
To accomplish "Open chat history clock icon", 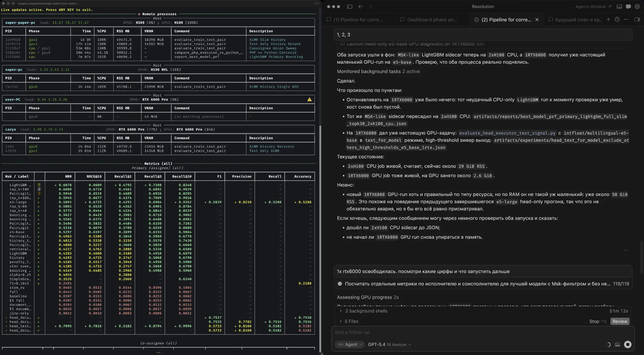I will coord(617,20).
